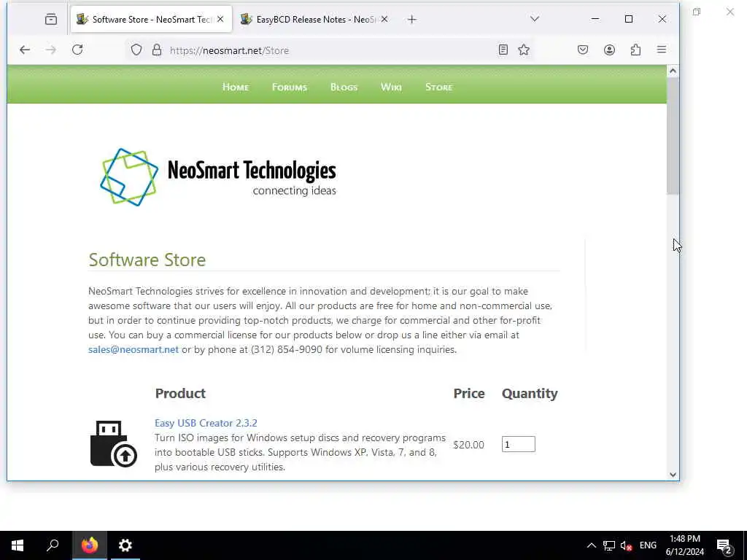
Task: Click the NeoSmart Technologies logo
Action: pyautogui.click(x=218, y=177)
